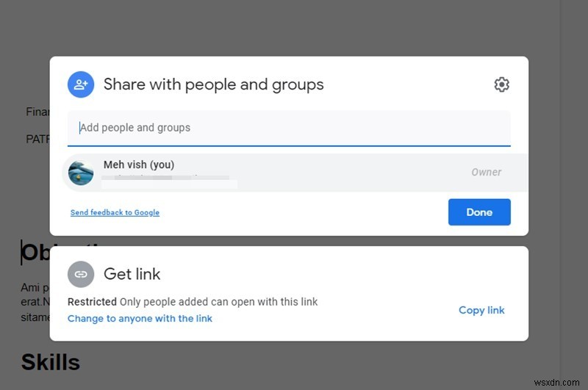Click the 'PATR' text in the document

pos(37,138)
